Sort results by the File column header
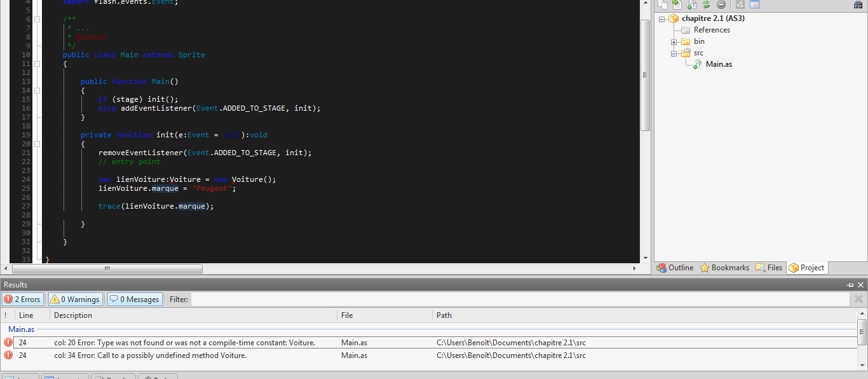The image size is (868, 379). [x=384, y=315]
